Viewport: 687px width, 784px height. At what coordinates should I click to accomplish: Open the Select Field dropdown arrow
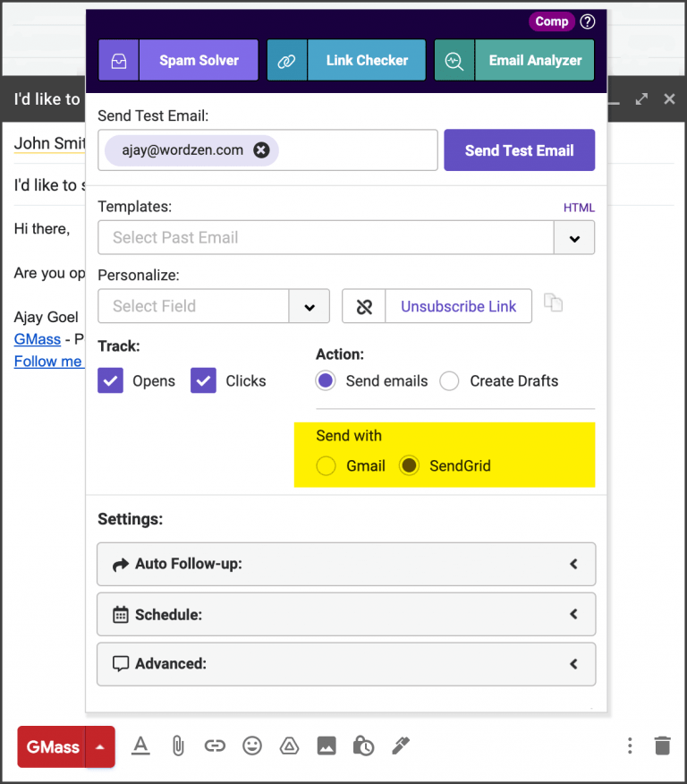[310, 306]
